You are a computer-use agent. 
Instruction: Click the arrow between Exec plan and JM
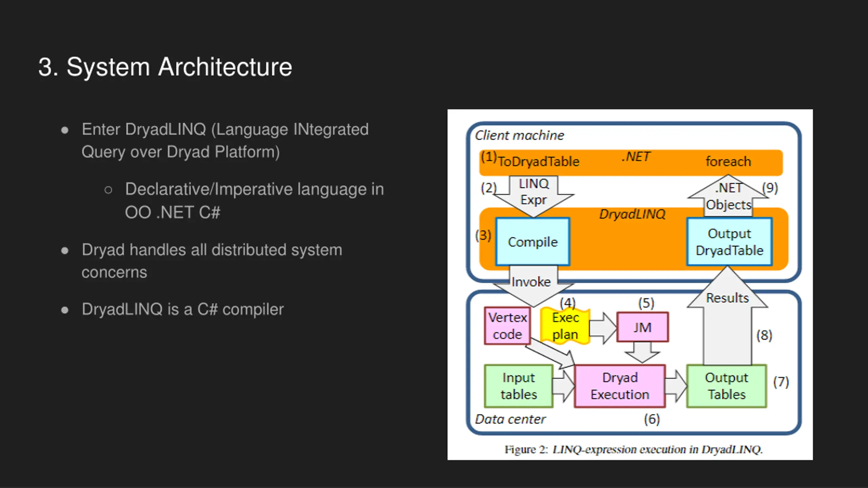click(603, 328)
